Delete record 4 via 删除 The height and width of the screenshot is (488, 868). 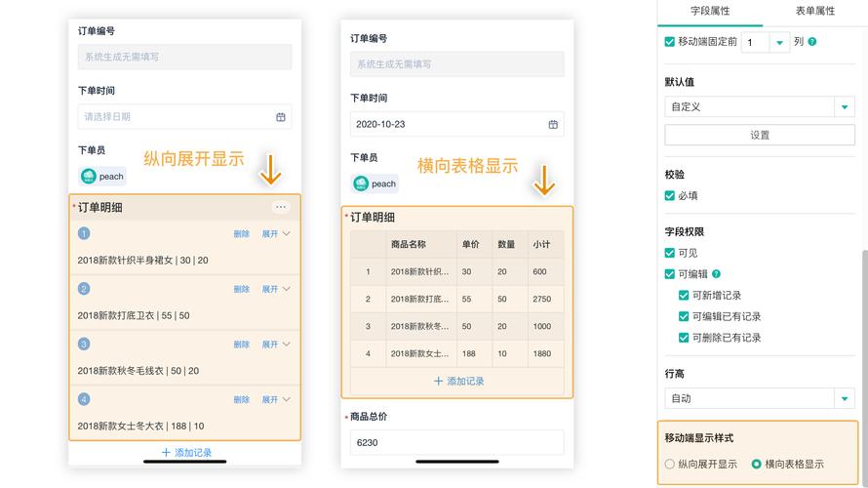(241, 400)
